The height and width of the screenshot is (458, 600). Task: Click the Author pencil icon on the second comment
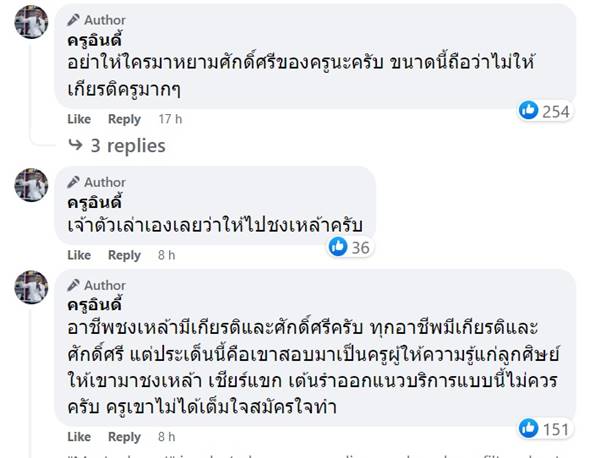coord(72,182)
